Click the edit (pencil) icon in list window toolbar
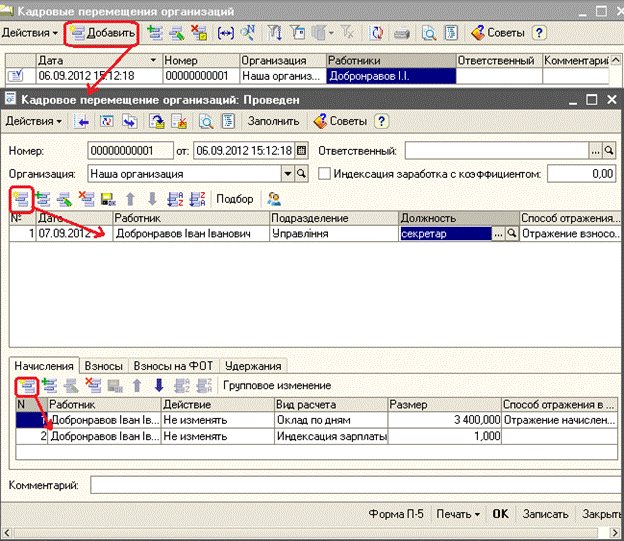This screenshot has width=624, height=541. [x=176, y=33]
